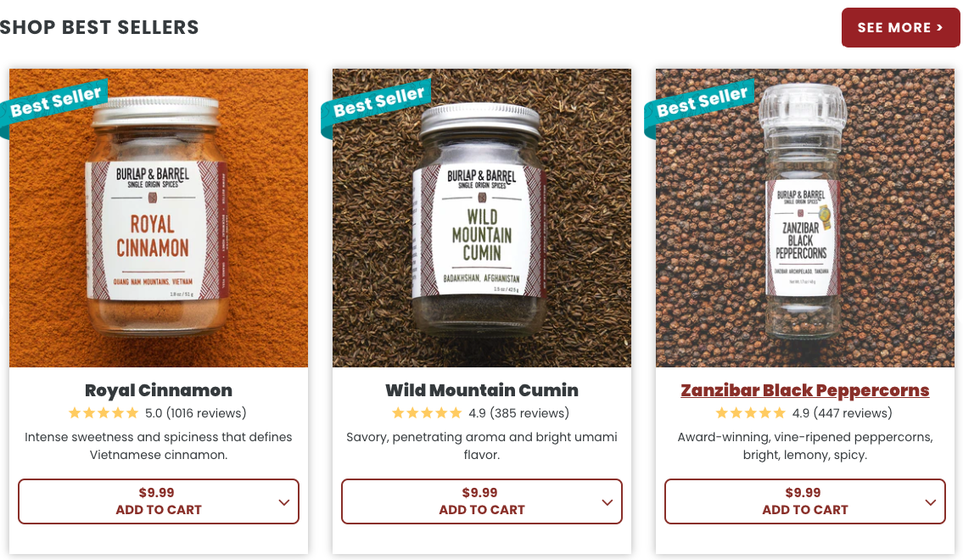Click the Royal Cinnamon star rating

104,413
